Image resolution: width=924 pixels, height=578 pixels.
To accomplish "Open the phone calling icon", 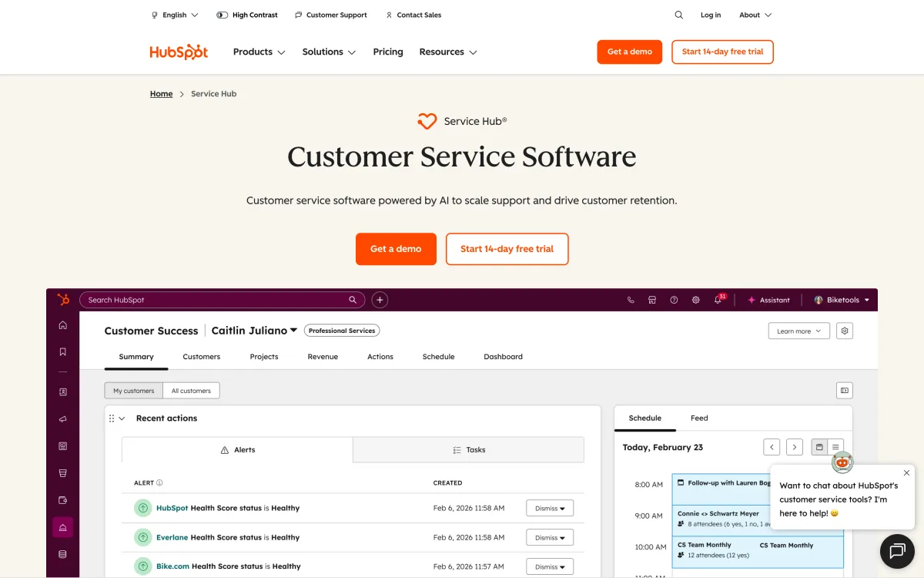I will (x=631, y=300).
